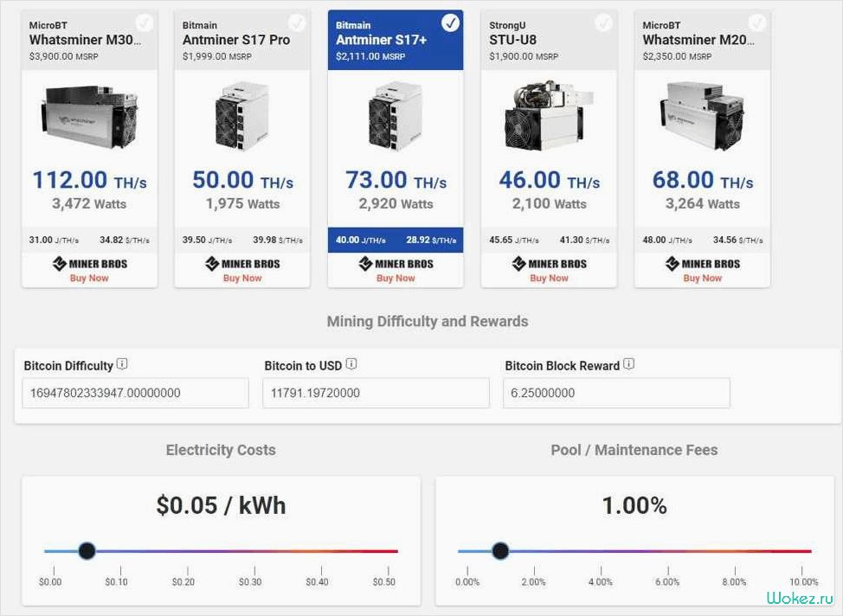Select the Whatsminer M30 checkmark circle
Viewport: 843px width, 616px height.
point(144,22)
